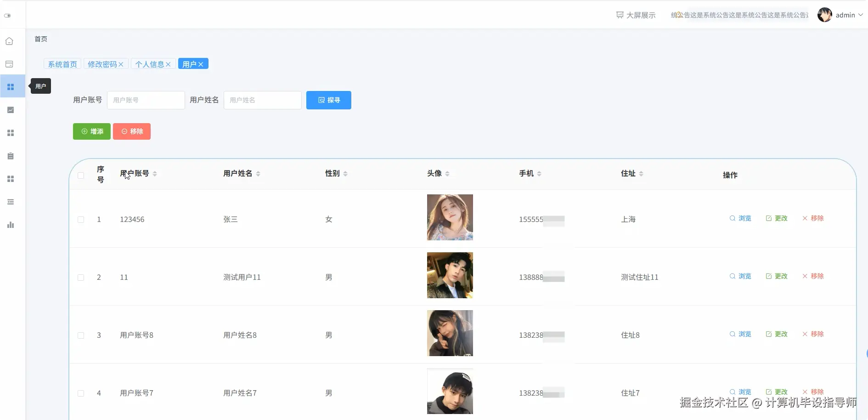Click 浏览 for user 张三
This screenshot has height=420, width=868.
coord(740,218)
